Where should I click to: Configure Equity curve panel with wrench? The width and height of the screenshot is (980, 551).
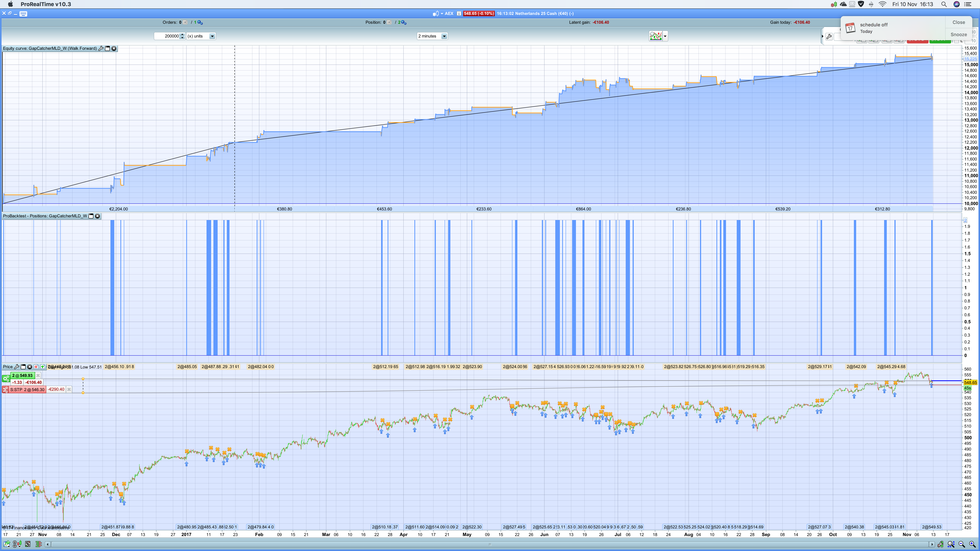point(101,48)
